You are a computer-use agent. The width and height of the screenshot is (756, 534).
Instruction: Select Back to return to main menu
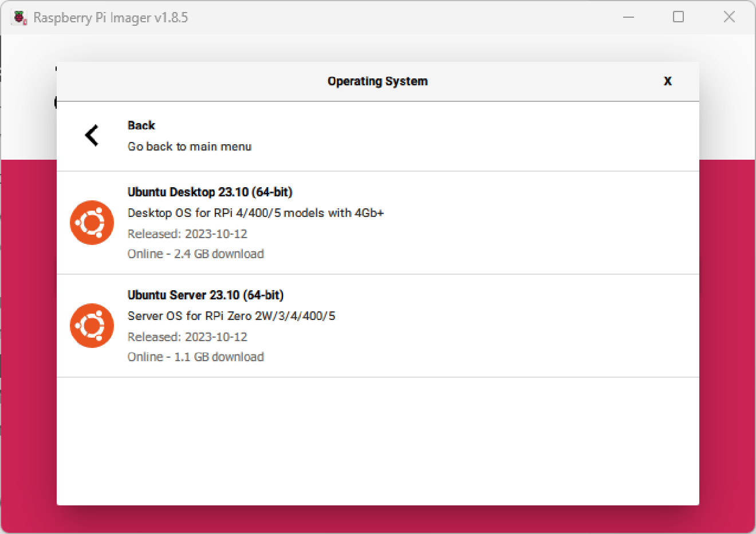pyautogui.click(x=141, y=125)
